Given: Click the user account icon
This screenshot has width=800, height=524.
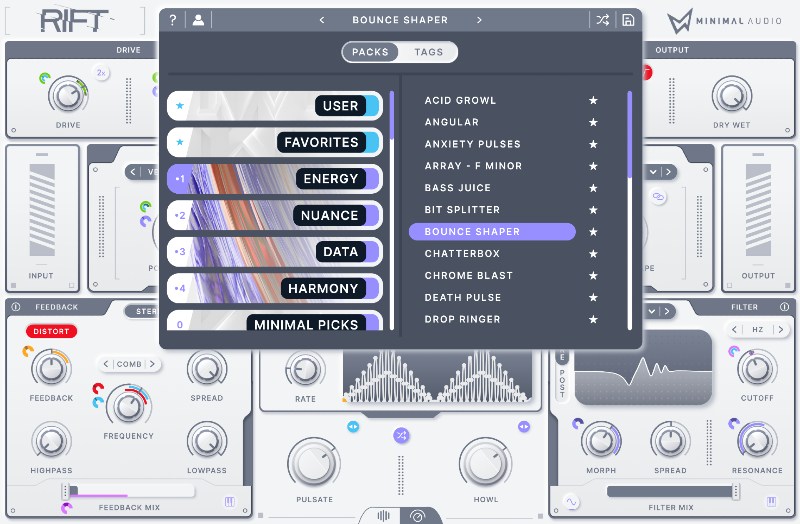Looking at the screenshot, I should [198, 20].
